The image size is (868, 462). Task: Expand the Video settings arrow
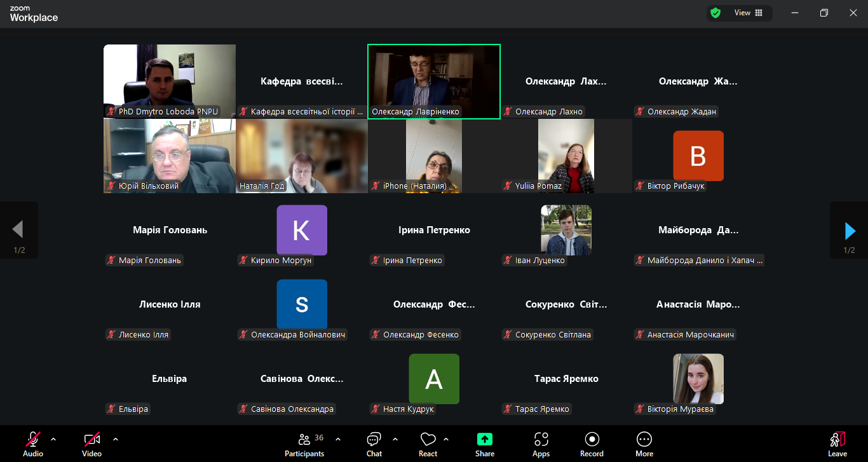[x=116, y=439]
